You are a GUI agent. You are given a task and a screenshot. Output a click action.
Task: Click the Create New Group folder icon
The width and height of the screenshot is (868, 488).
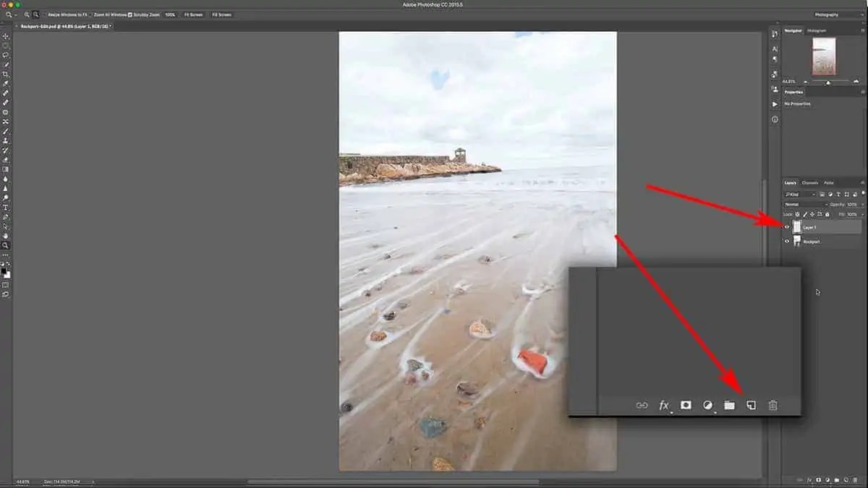(x=728, y=406)
